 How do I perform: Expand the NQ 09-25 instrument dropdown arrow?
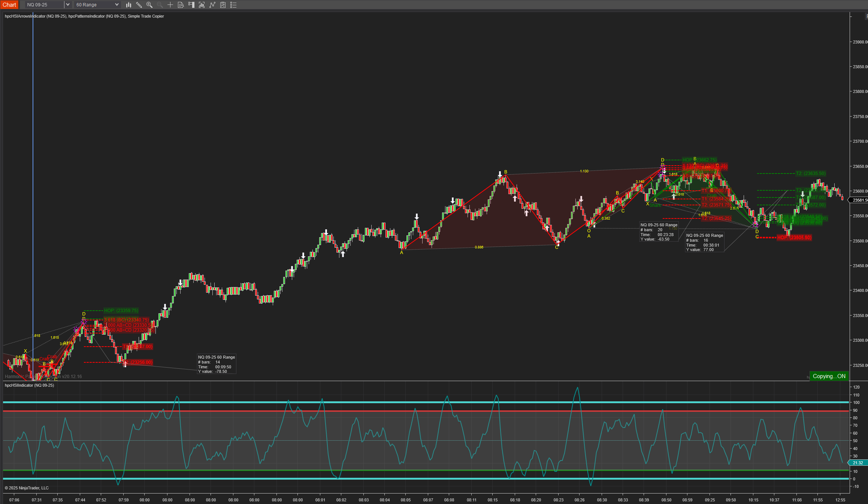[67, 5]
